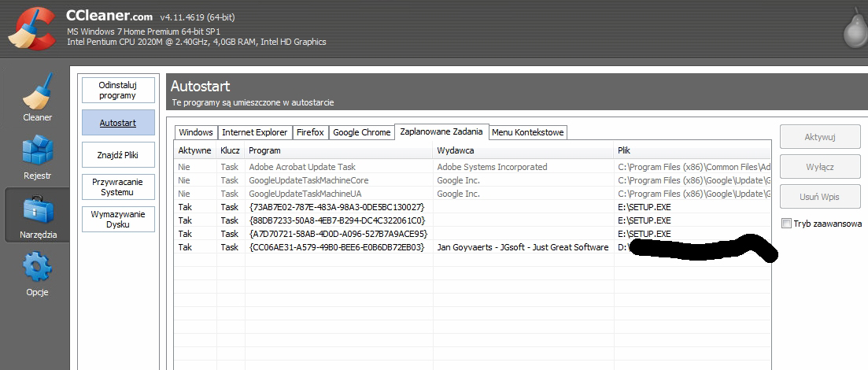The image size is (868, 370).
Task: Open Wymazywanie Dysku tool
Action: 118,220
